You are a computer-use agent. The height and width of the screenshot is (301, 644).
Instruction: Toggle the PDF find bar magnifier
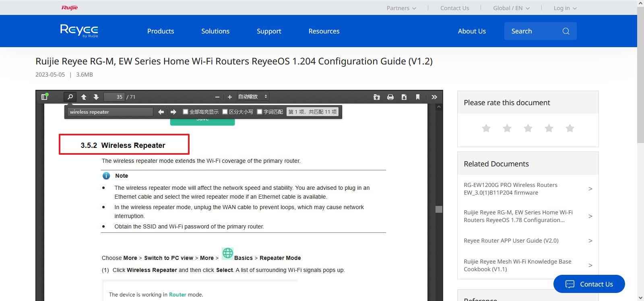(x=70, y=97)
